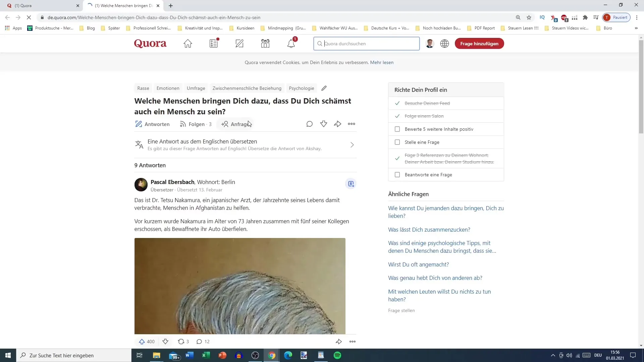
Task: Click 'Frage hinzufügen' button
Action: coord(479,44)
